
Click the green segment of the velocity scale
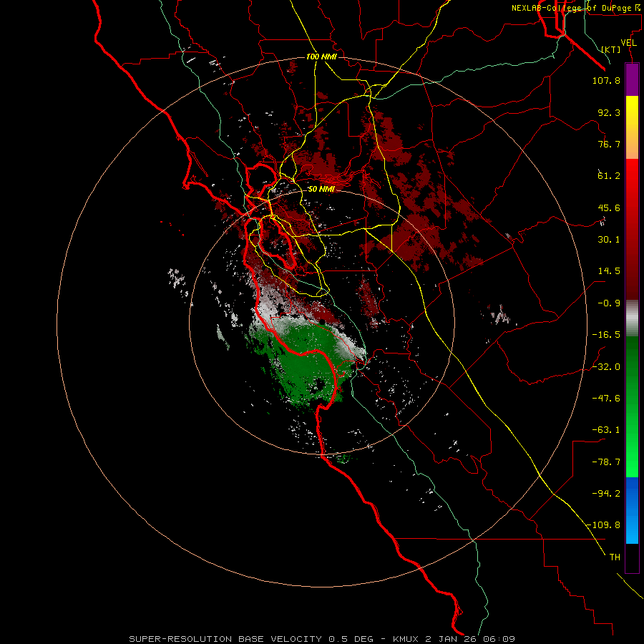(x=632, y=406)
